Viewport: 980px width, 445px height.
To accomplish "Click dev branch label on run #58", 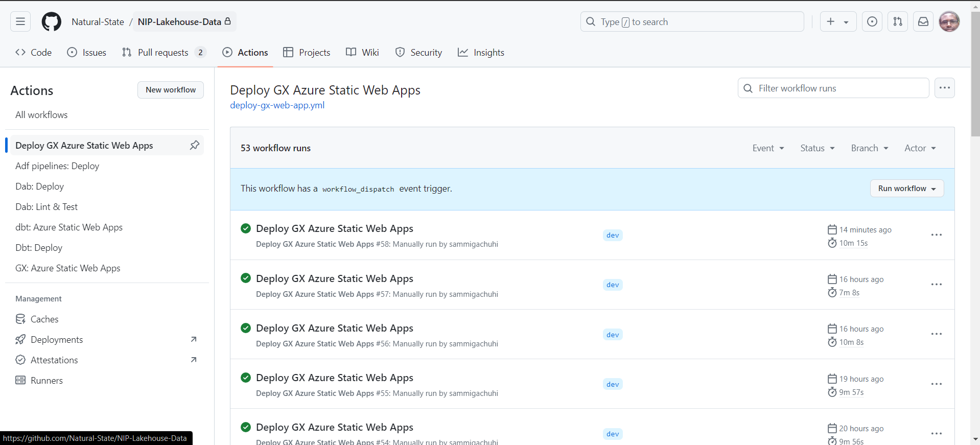I will pyautogui.click(x=613, y=235).
